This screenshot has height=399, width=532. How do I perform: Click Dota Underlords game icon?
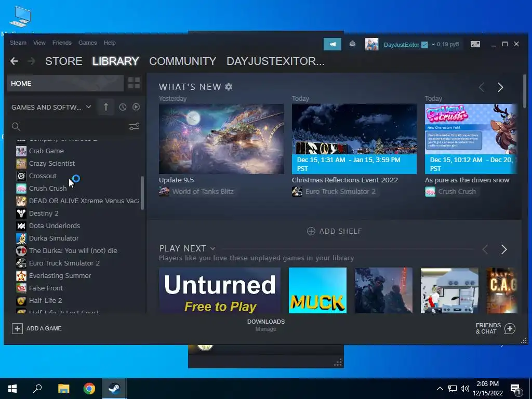[x=21, y=226]
